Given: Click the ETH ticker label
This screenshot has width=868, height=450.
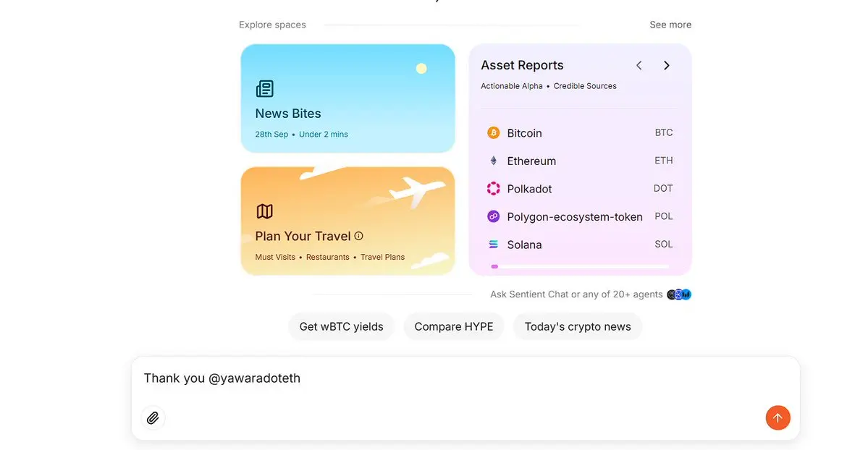Looking at the screenshot, I should pyautogui.click(x=664, y=161).
